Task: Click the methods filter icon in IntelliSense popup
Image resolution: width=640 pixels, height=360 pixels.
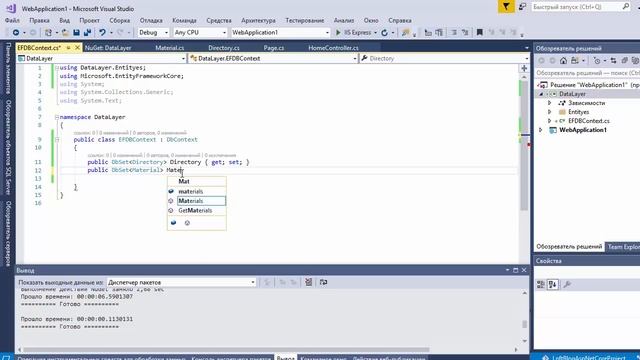Action: point(187,223)
